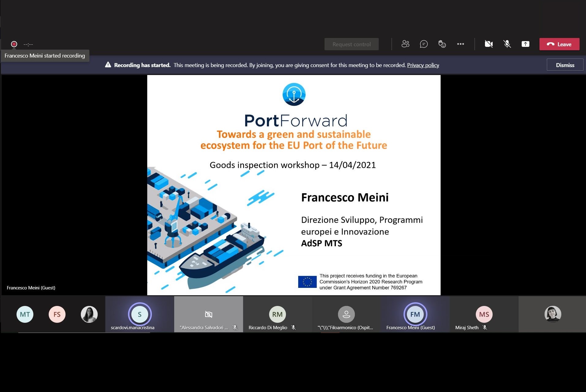This screenshot has width=586, height=392.
Task: Click the 'Miraj Sheth' name label
Action: [467, 328]
